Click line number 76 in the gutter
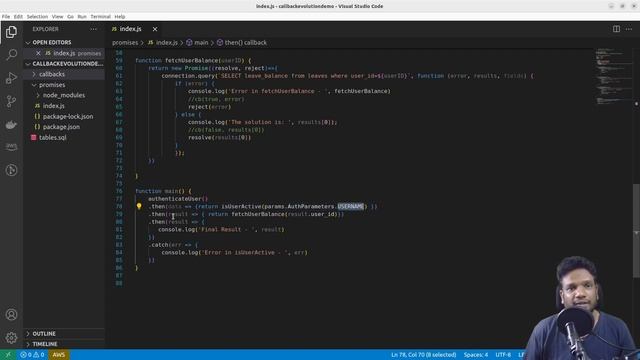The height and width of the screenshot is (360, 640). [119, 191]
